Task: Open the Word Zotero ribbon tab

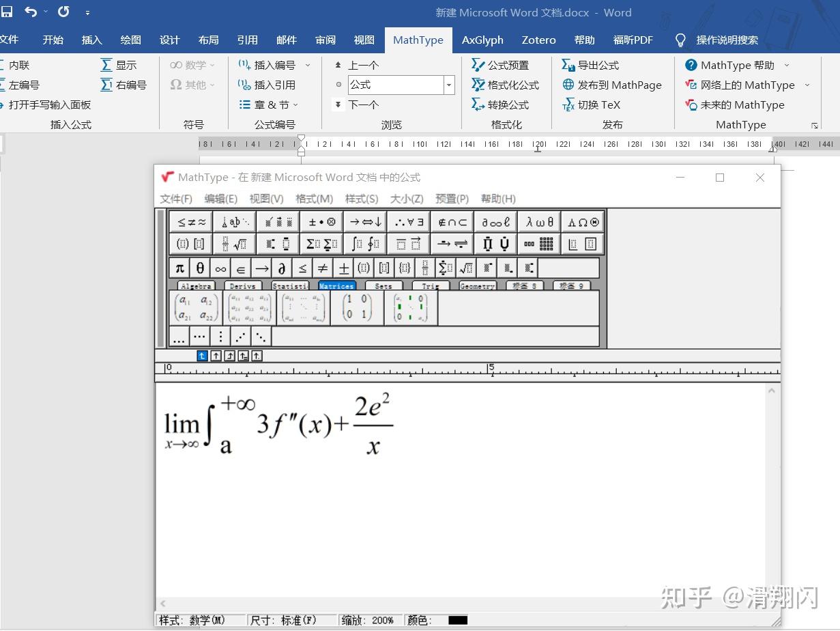Action: point(538,40)
